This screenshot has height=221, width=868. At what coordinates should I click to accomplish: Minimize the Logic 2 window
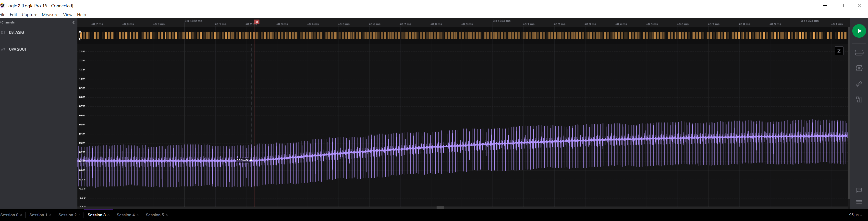tap(825, 6)
